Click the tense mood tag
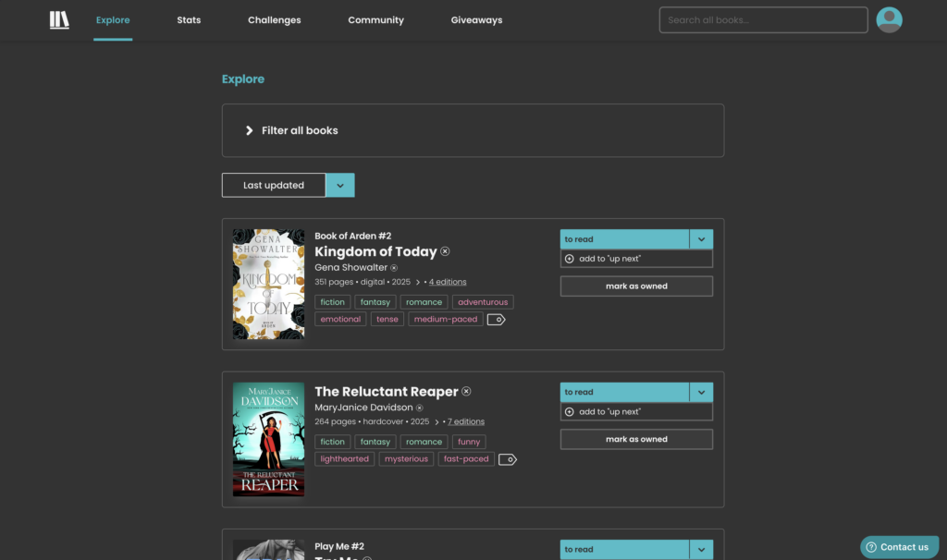The image size is (947, 560). (387, 319)
